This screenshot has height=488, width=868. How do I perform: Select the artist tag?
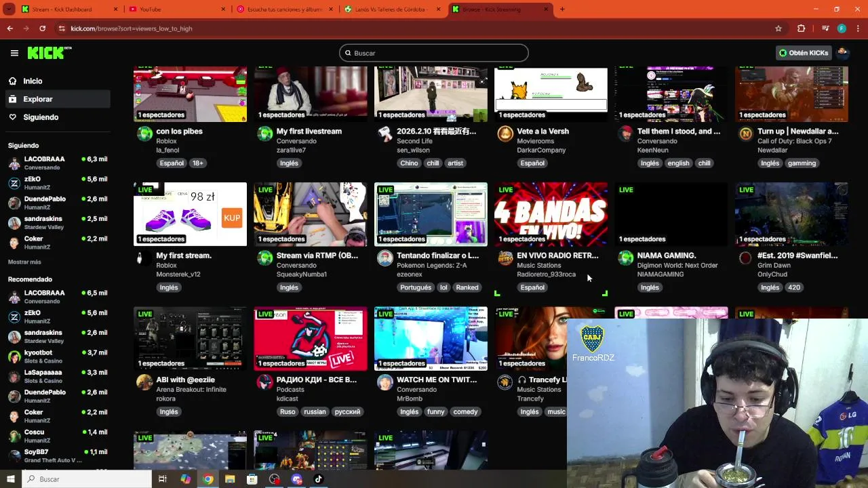455,163
